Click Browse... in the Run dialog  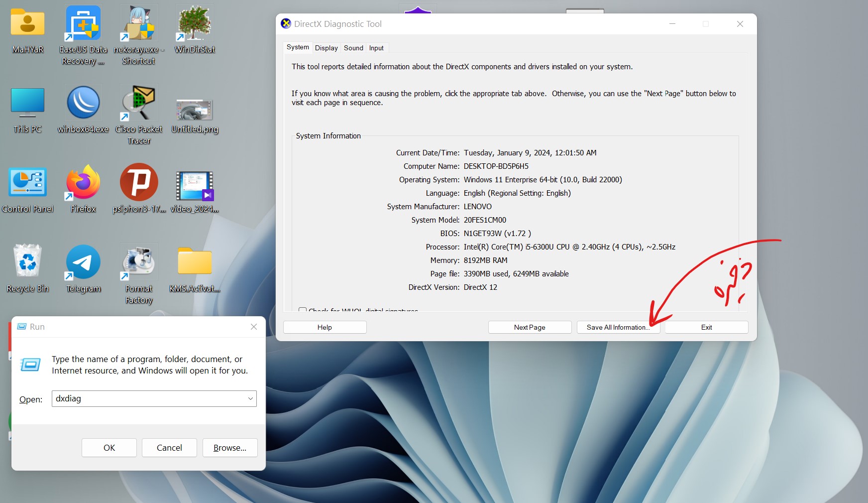point(230,448)
